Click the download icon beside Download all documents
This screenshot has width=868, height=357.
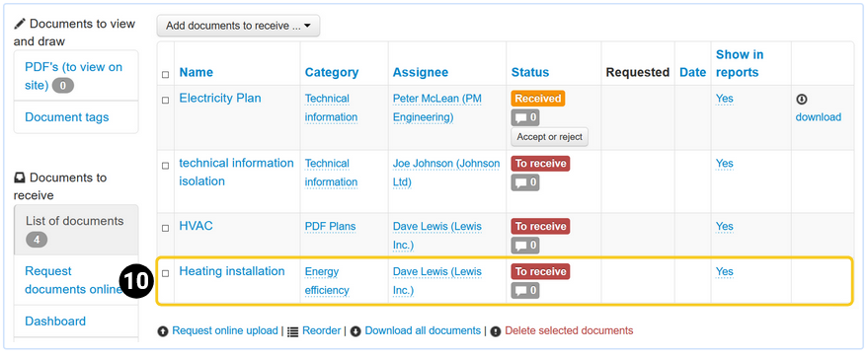click(355, 331)
